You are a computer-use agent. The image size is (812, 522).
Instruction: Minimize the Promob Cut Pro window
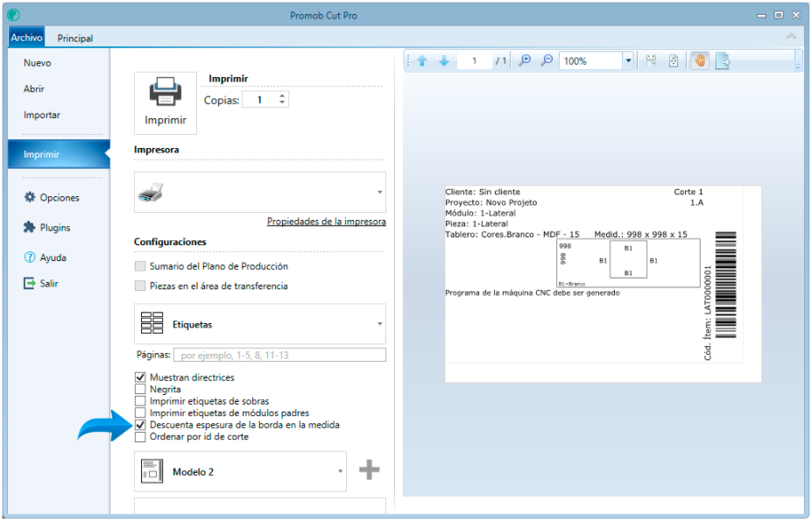[x=760, y=16]
